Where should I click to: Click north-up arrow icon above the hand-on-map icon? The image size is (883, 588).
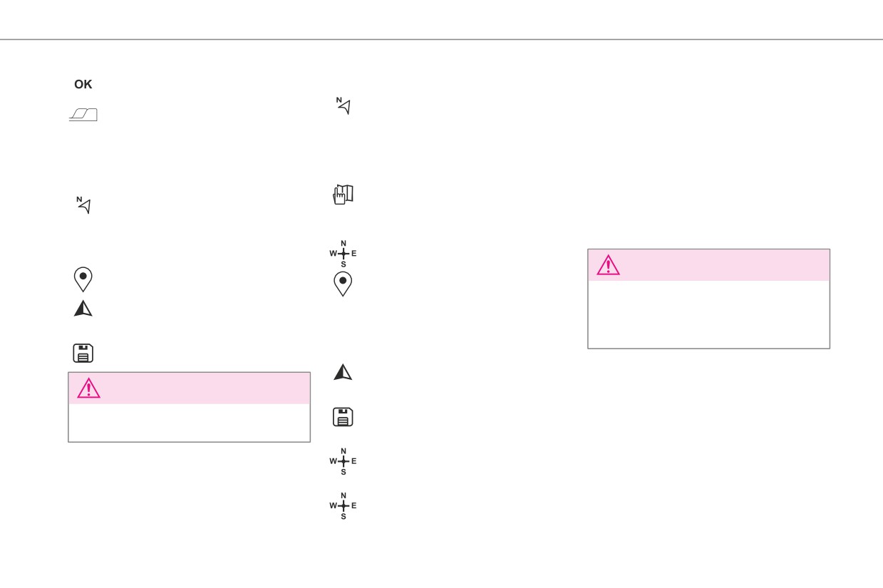344,106
